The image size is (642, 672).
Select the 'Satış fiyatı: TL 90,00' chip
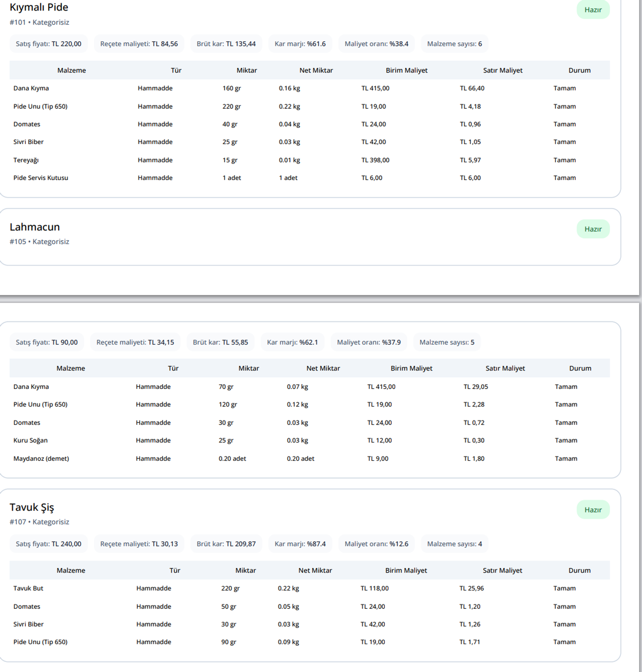pos(47,342)
